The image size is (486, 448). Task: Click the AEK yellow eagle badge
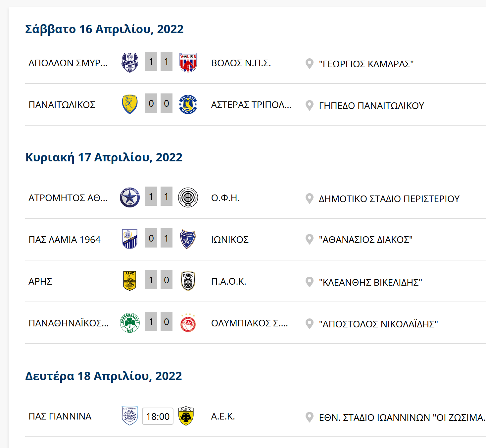click(186, 416)
